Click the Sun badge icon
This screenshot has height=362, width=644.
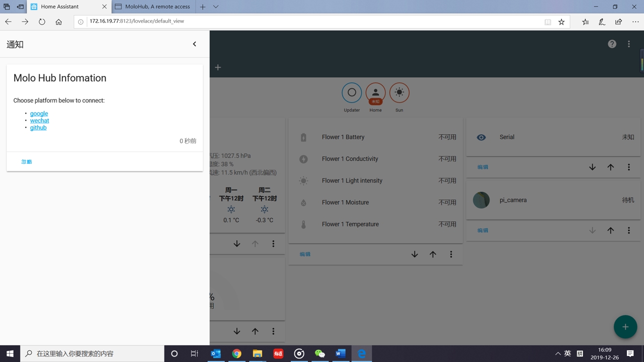(399, 92)
